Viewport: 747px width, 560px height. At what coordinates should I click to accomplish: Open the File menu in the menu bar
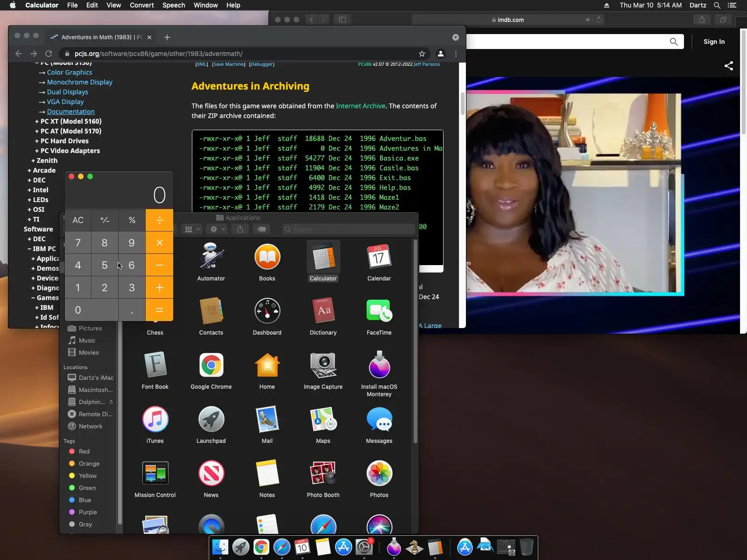(x=72, y=5)
